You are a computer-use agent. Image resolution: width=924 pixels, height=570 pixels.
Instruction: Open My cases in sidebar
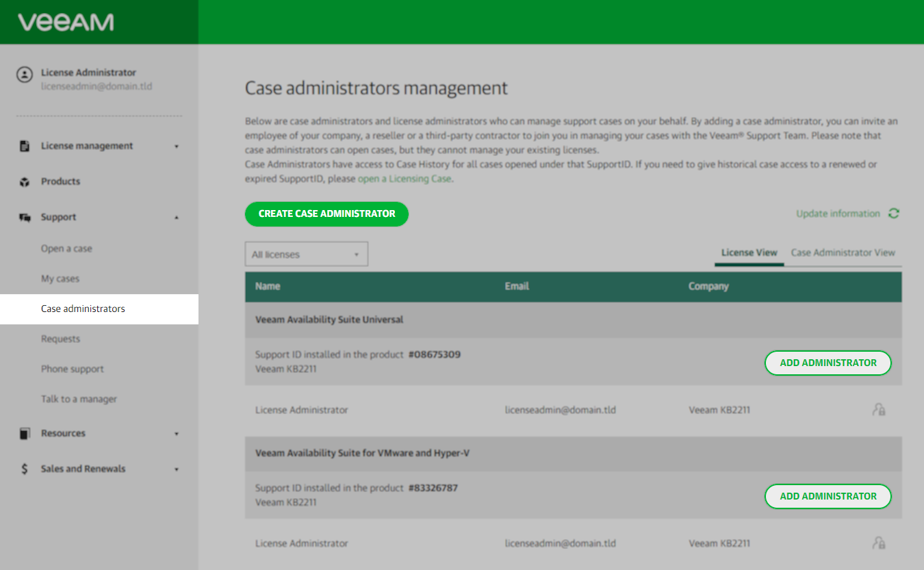[60, 278]
